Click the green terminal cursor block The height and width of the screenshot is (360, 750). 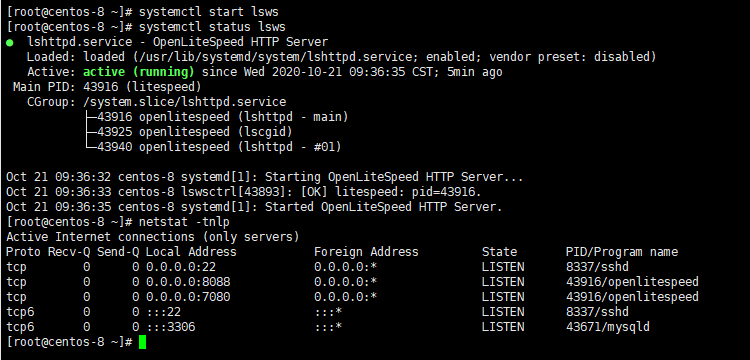point(143,342)
